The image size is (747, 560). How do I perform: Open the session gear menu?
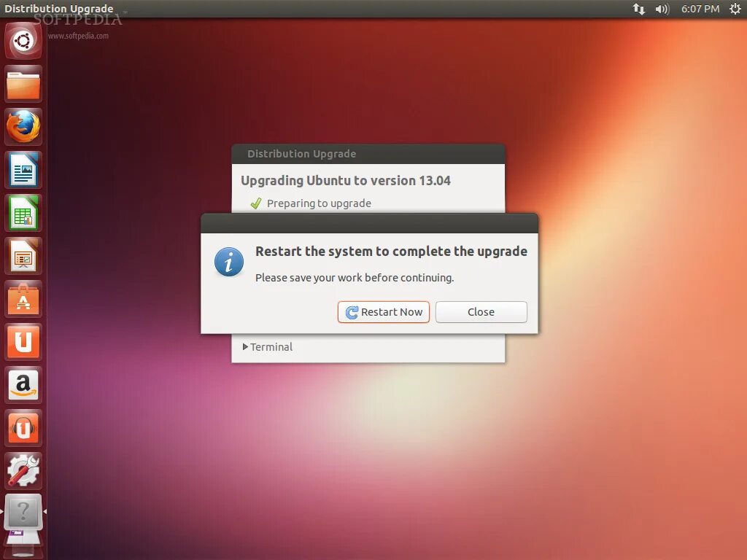click(735, 9)
